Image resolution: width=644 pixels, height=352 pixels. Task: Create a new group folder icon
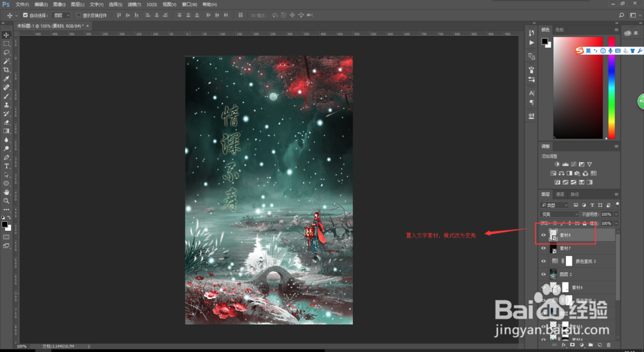[590, 345]
